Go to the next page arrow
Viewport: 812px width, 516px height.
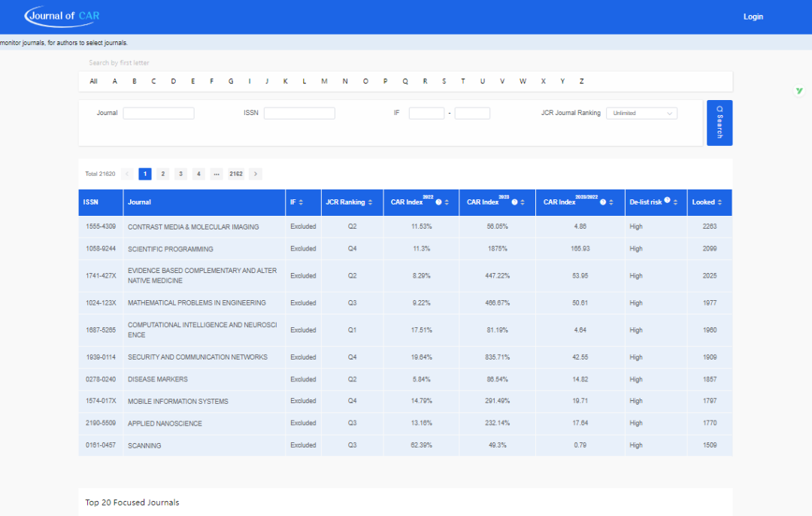pyautogui.click(x=256, y=174)
